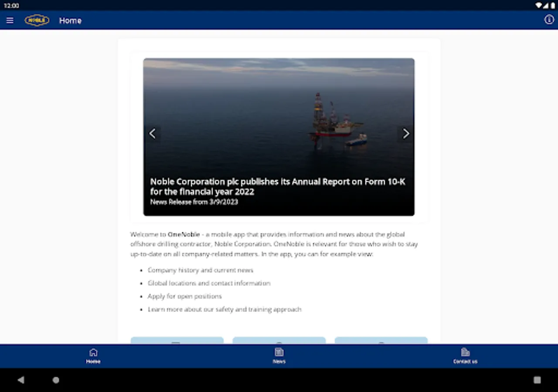Open the hamburger navigation menu
Viewport: 558px width, 392px height.
10,20
